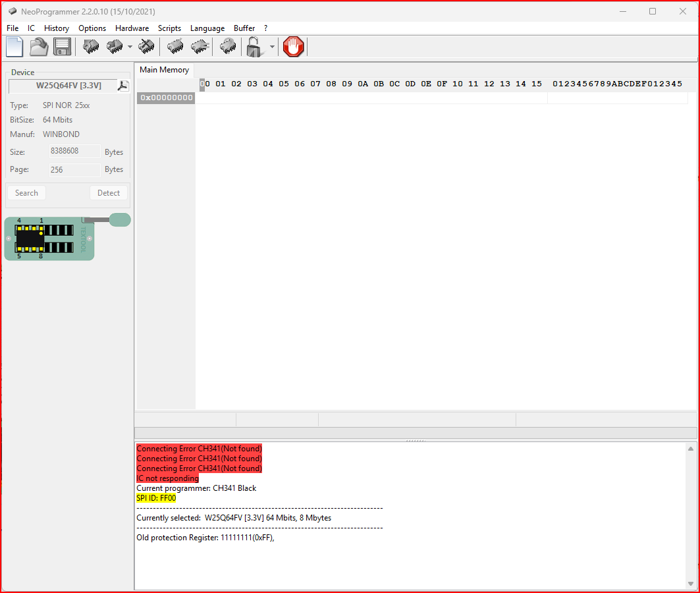Click the padlock protection icon
This screenshot has height=593, width=700.
pyautogui.click(x=254, y=47)
